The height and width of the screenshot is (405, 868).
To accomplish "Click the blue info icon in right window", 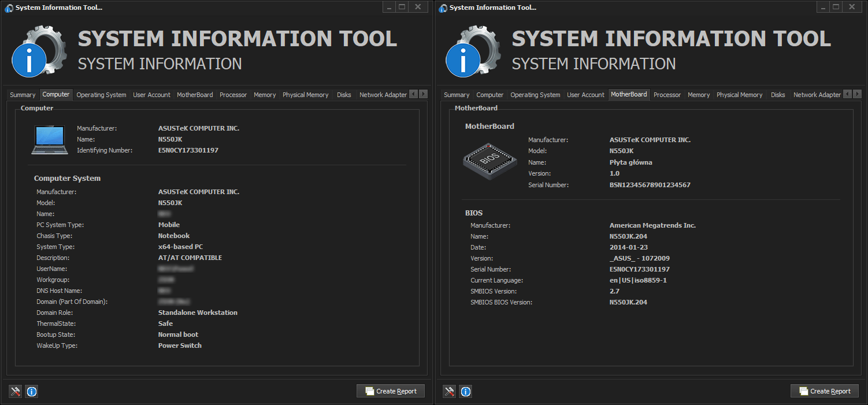I will pyautogui.click(x=466, y=392).
